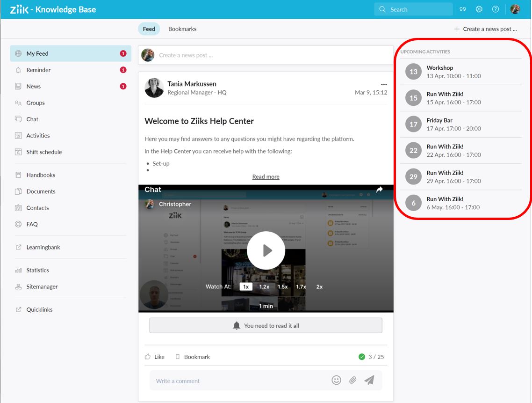The height and width of the screenshot is (403, 532).
Task: Select the Feed tab
Action: point(149,29)
